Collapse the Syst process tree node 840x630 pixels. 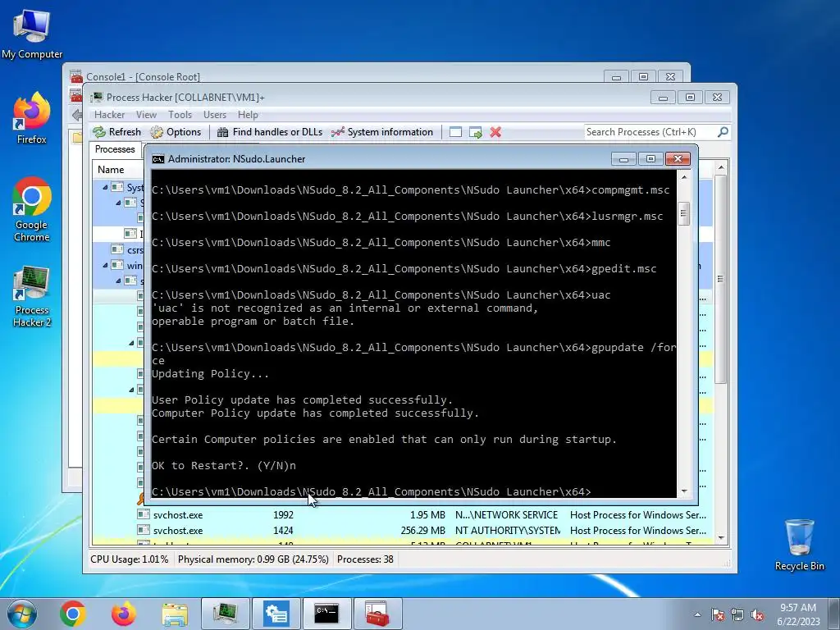pos(105,188)
